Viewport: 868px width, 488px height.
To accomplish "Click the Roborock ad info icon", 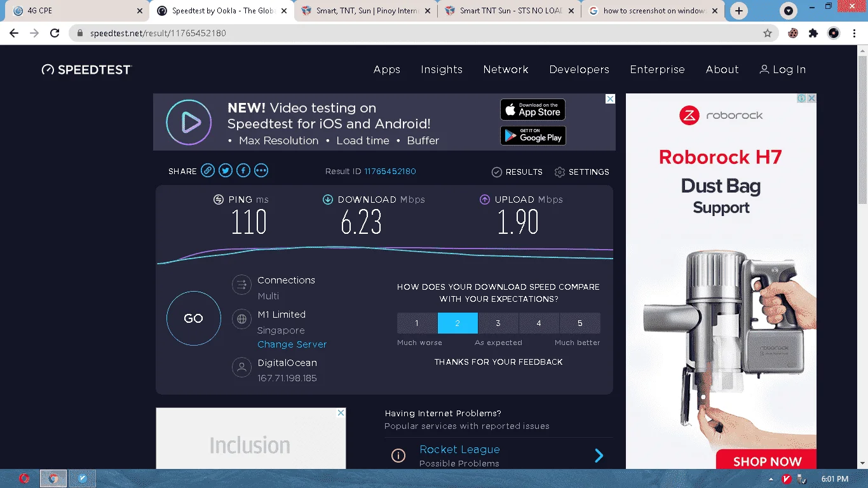I will point(802,98).
